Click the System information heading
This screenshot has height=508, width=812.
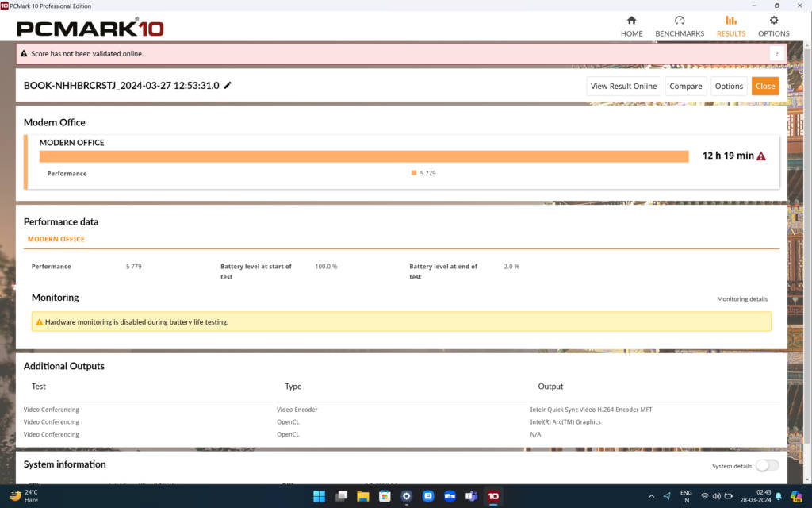point(65,464)
